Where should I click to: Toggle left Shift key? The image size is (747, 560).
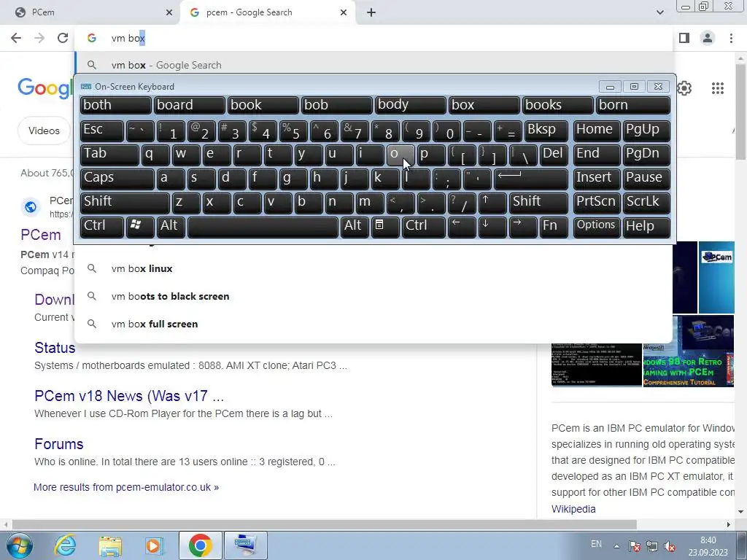click(x=125, y=203)
